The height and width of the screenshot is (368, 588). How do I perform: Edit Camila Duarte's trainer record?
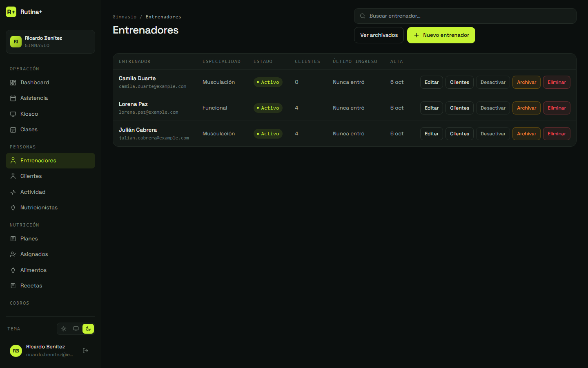tap(432, 82)
